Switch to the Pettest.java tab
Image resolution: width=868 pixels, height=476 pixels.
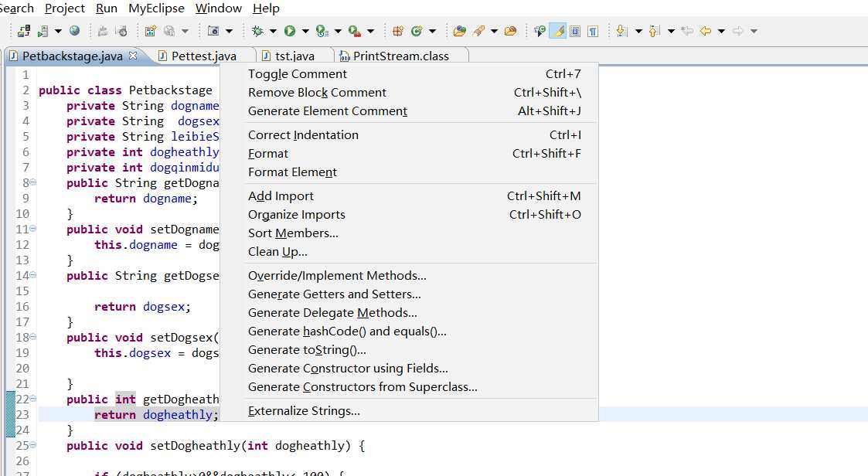pyautogui.click(x=203, y=56)
